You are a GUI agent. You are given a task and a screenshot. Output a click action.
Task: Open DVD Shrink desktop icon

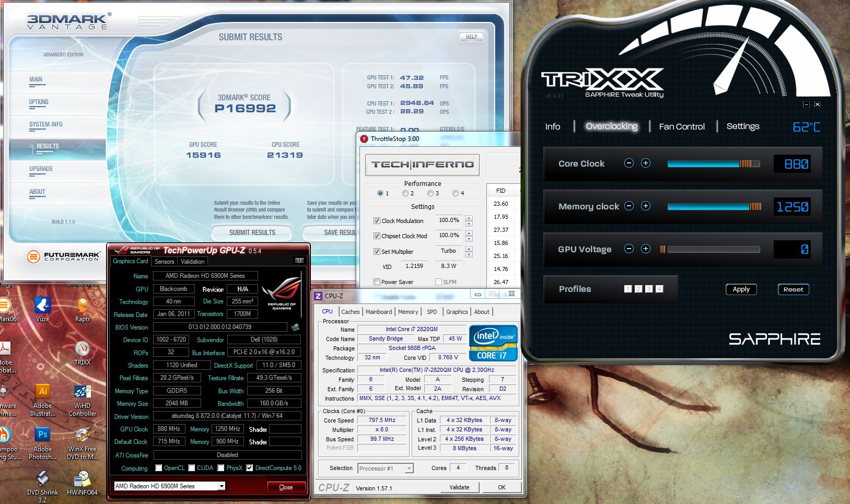coord(43,487)
